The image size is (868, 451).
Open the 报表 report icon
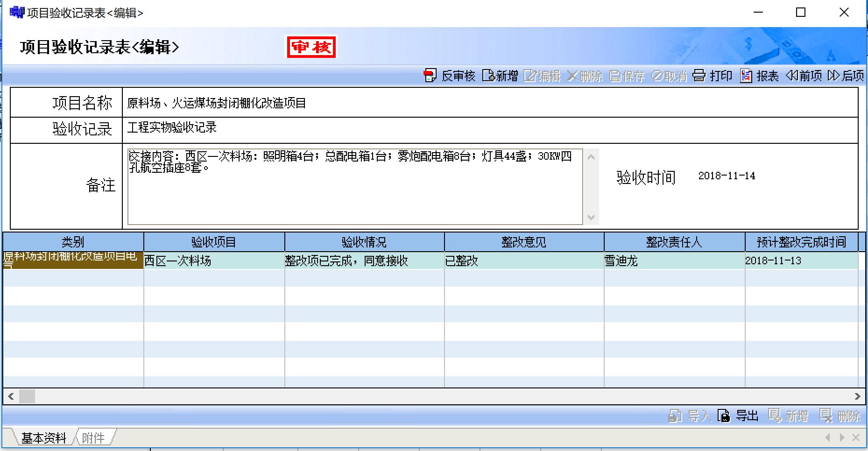[746, 76]
